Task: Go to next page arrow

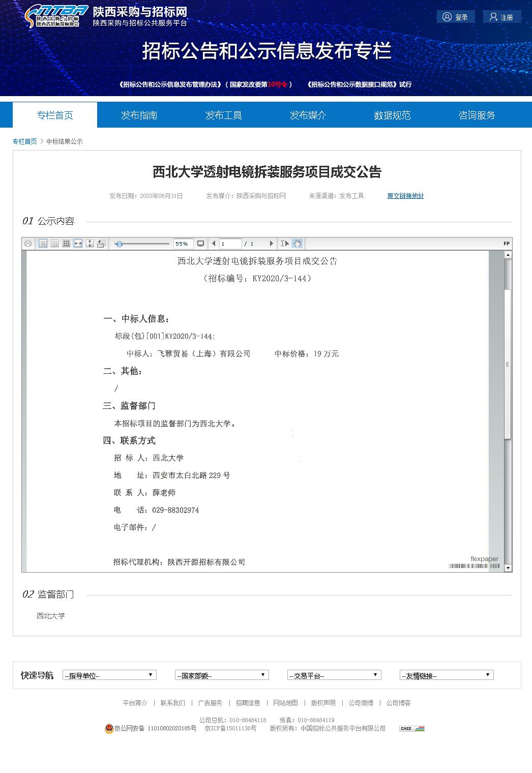Action: point(271,244)
